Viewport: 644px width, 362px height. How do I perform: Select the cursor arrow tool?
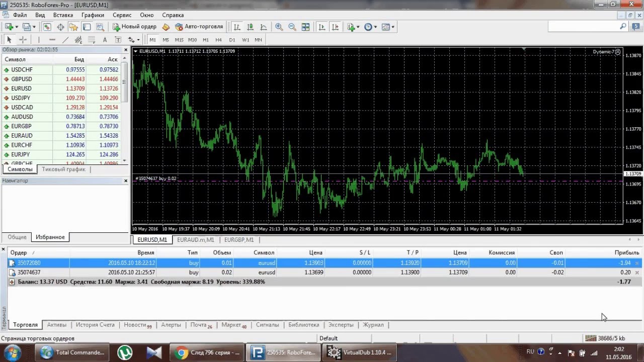coord(9,40)
